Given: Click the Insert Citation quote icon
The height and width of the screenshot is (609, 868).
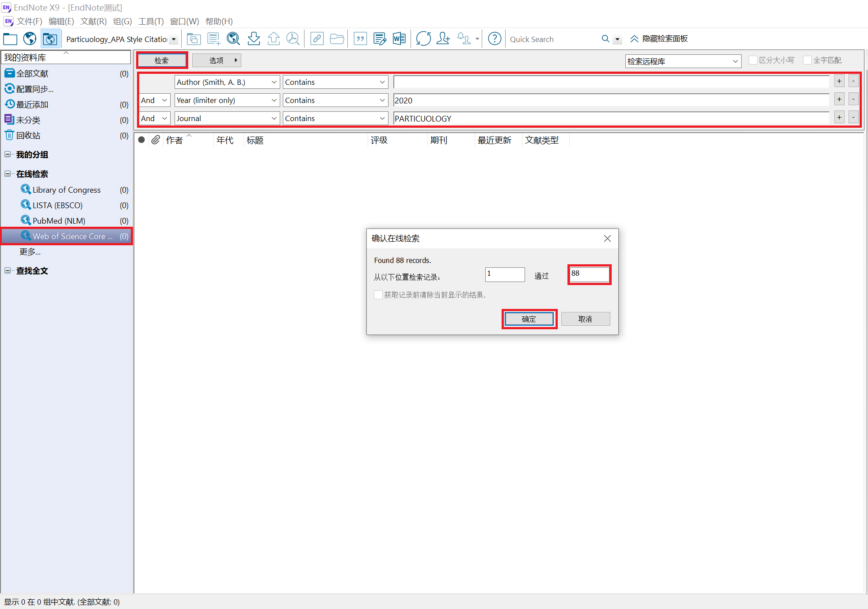Looking at the screenshot, I should tap(361, 39).
